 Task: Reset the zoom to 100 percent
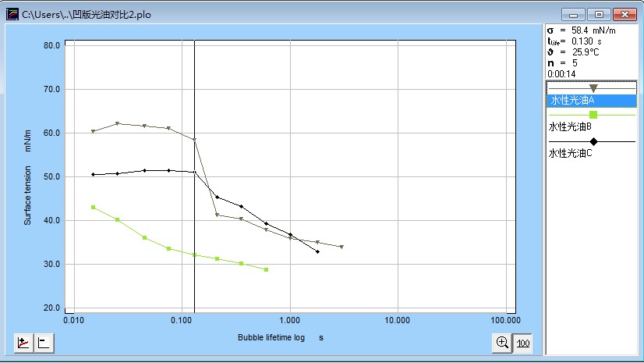[523, 343]
